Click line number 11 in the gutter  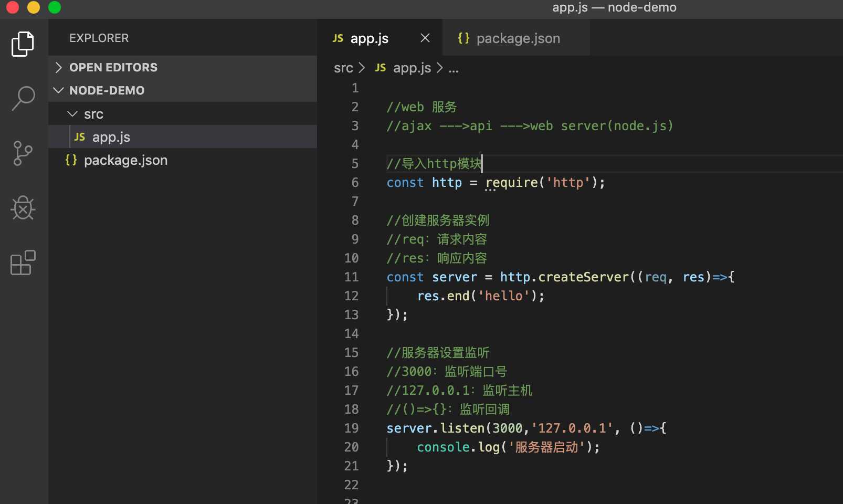[x=351, y=277]
